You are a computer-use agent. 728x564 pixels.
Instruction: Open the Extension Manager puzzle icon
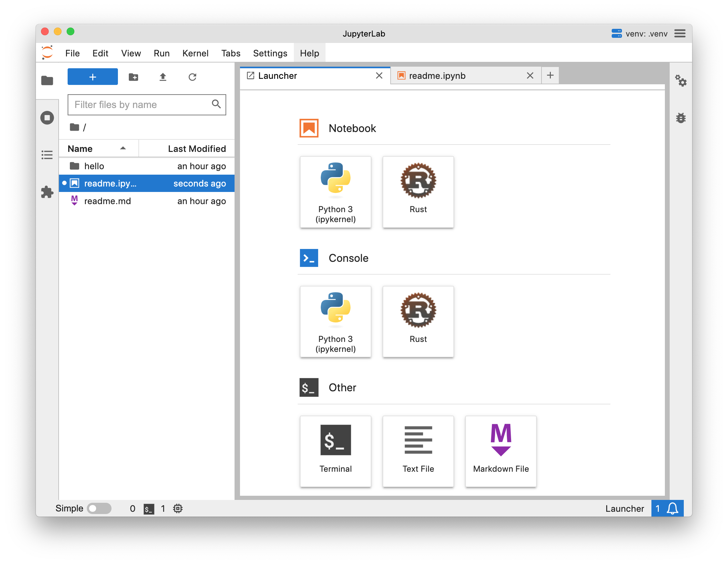click(x=47, y=192)
